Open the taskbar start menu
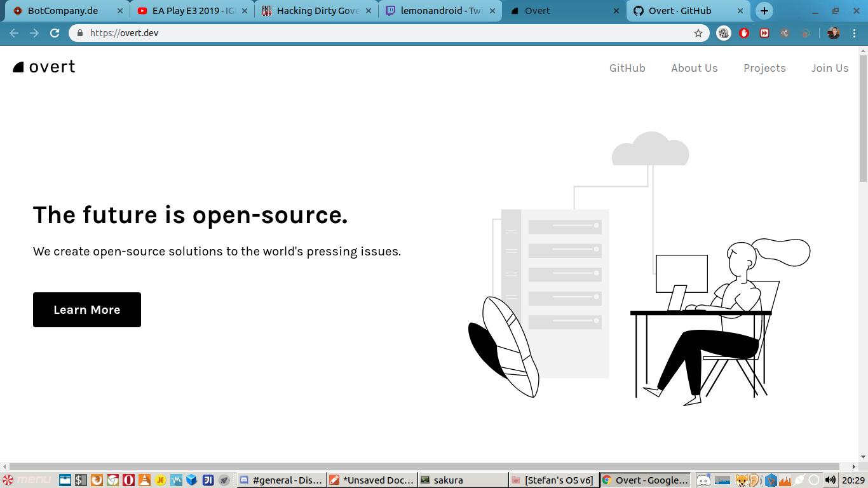Screen dimensions: 868x488 coord(27,480)
